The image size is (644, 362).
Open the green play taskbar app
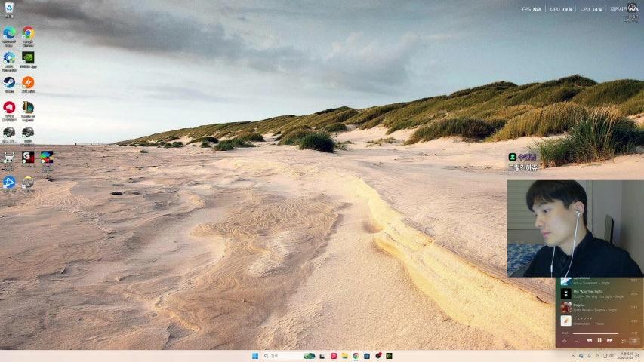pos(389,356)
